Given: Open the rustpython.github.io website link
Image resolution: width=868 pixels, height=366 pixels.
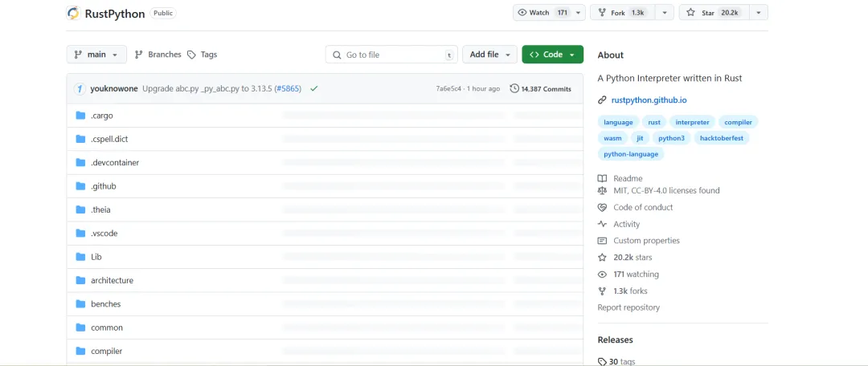Looking at the screenshot, I should point(649,100).
